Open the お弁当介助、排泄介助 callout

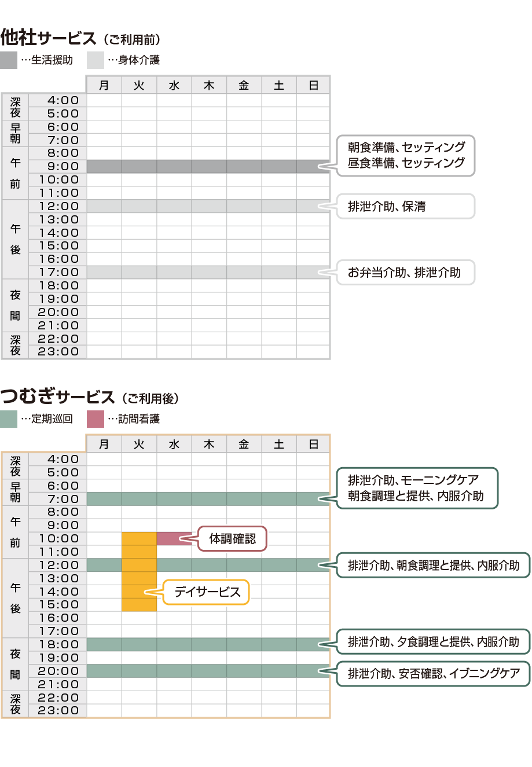click(405, 273)
